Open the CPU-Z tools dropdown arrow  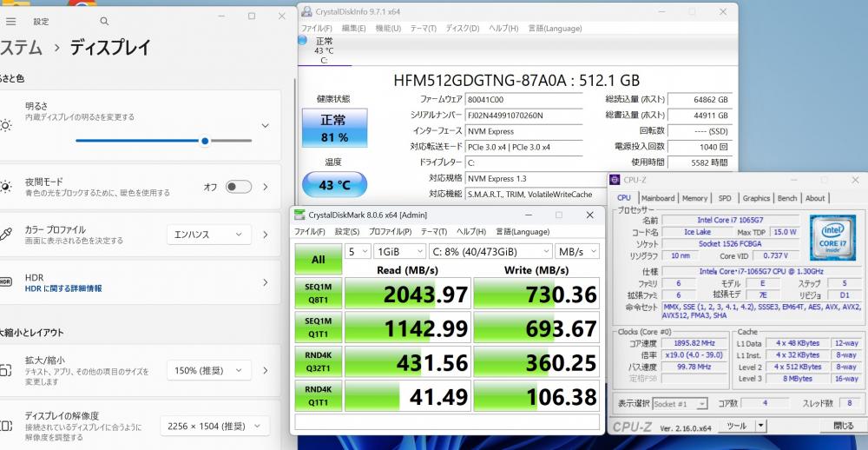[761, 426]
